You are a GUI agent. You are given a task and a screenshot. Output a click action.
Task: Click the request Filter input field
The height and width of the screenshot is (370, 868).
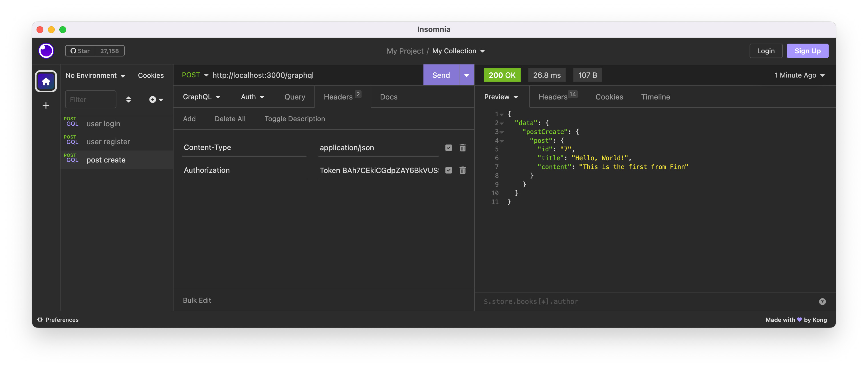[90, 100]
